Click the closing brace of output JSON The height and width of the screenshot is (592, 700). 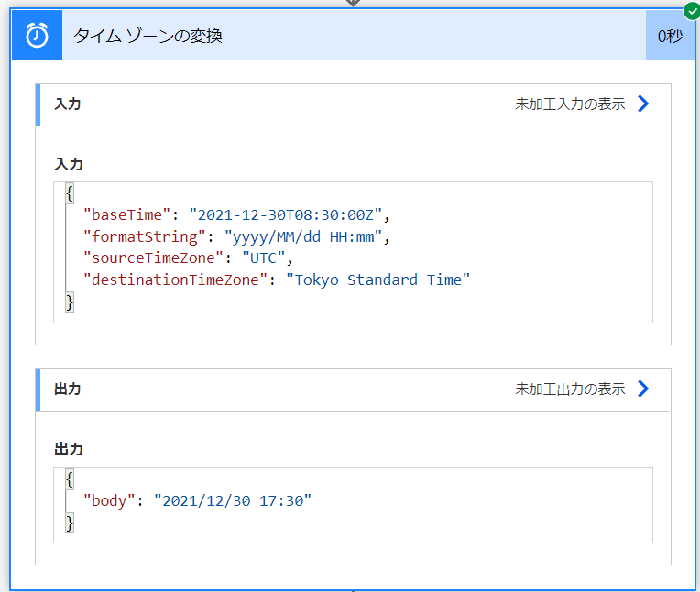(70, 522)
